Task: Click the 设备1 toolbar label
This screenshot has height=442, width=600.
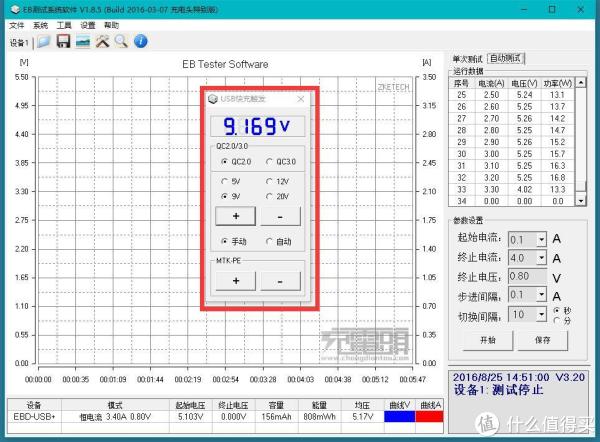Action: pyautogui.click(x=19, y=43)
